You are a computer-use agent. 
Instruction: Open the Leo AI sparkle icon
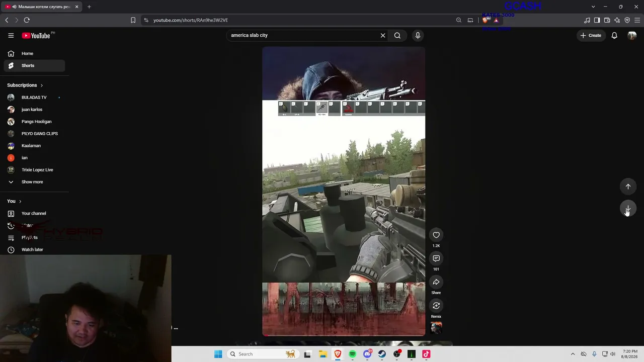coord(617,20)
